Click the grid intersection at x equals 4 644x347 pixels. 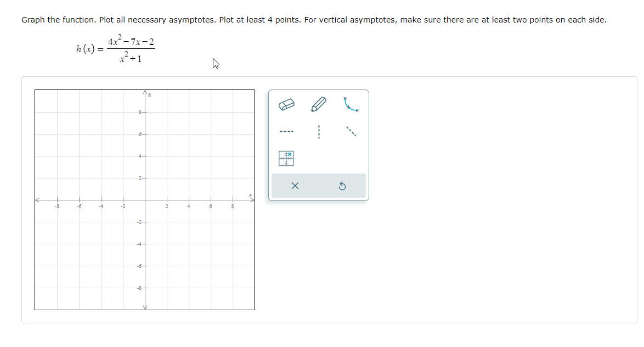pos(188,200)
